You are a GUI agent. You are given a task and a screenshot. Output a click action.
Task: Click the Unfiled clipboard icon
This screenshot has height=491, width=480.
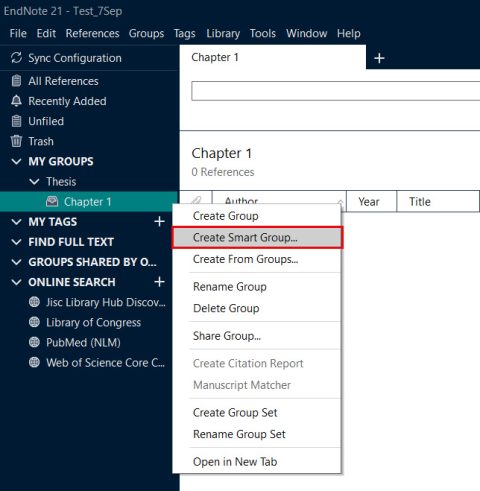16,121
